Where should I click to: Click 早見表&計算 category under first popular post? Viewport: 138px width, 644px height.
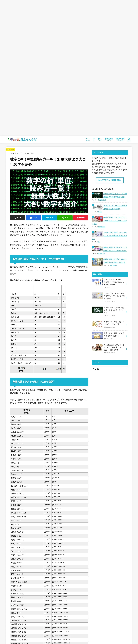click(102, 200)
